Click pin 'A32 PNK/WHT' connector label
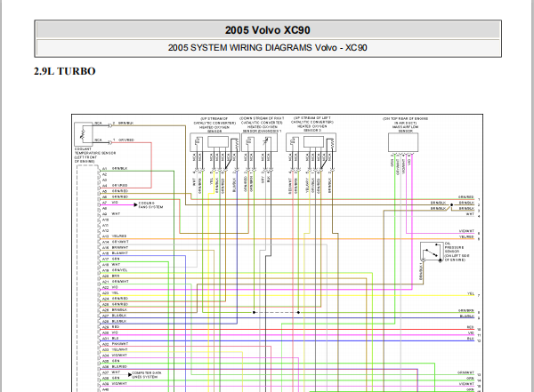 (115, 344)
